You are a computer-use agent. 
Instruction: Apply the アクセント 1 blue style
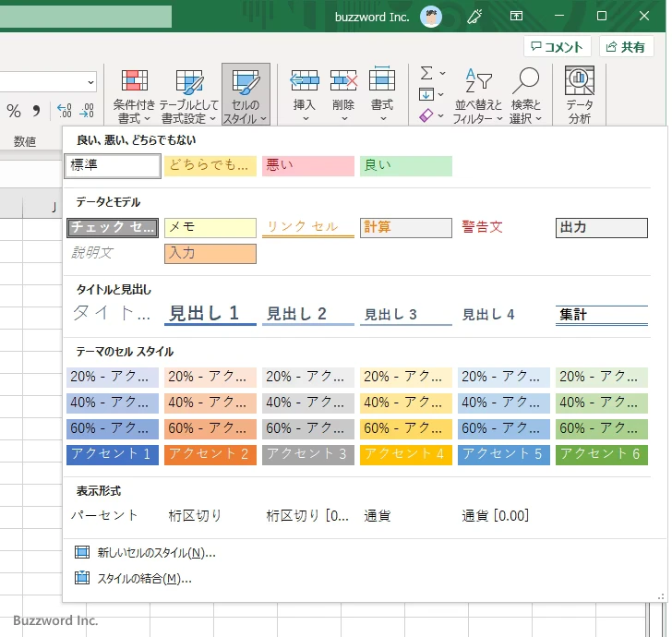coord(113,454)
